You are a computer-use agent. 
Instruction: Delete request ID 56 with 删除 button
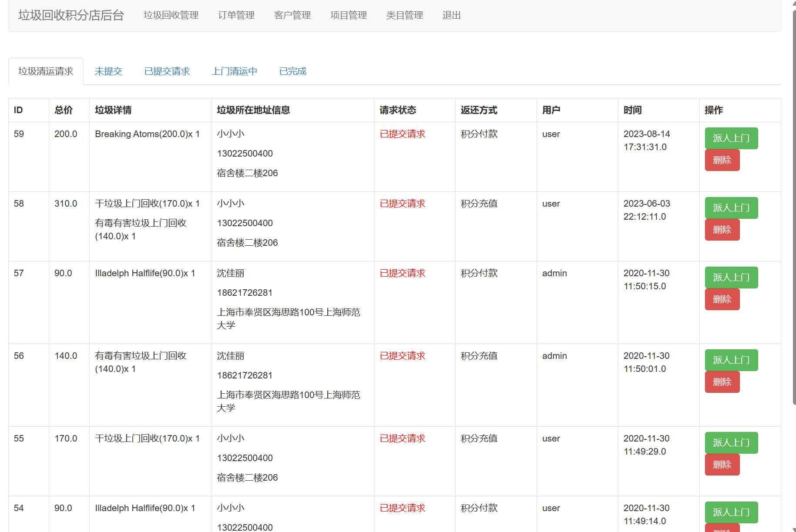[x=722, y=381]
